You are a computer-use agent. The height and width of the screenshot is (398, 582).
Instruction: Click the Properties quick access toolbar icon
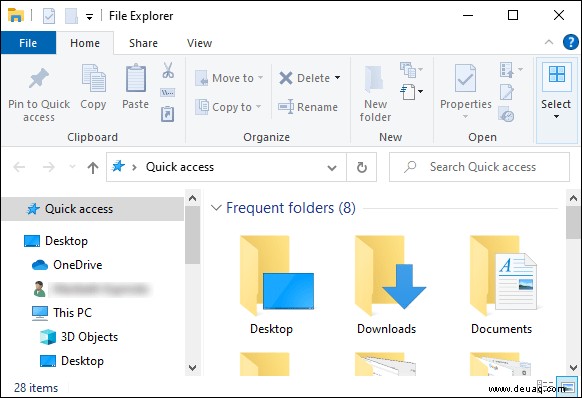[49, 16]
